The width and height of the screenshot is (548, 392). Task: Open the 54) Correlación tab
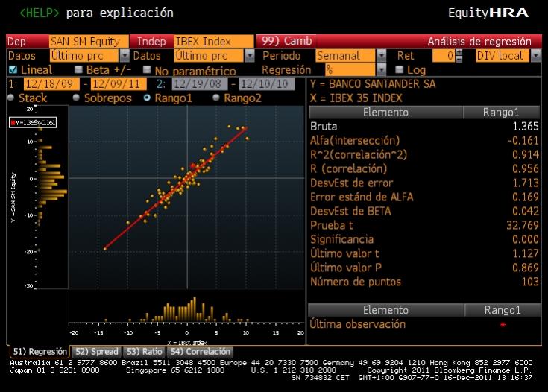pyautogui.click(x=201, y=352)
